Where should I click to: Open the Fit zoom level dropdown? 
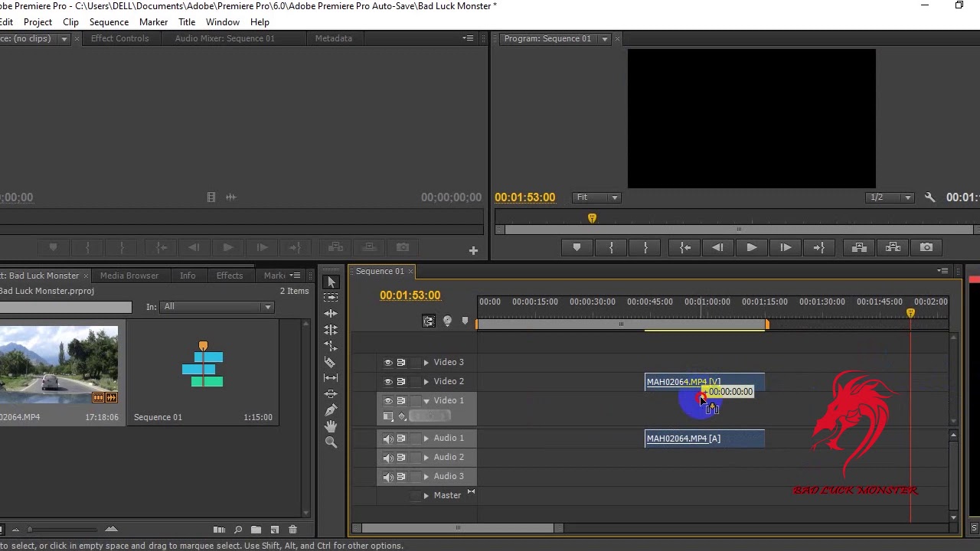coord(597,197)
